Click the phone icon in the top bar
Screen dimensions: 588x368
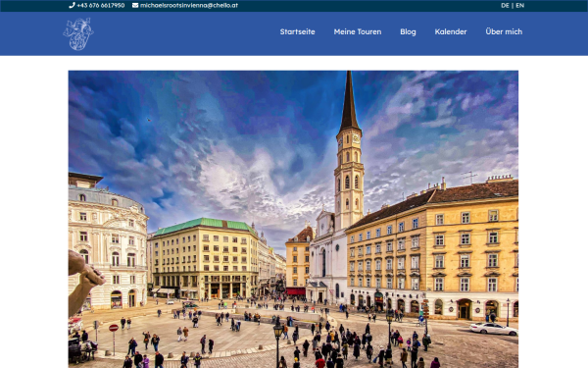coord(72,5)
